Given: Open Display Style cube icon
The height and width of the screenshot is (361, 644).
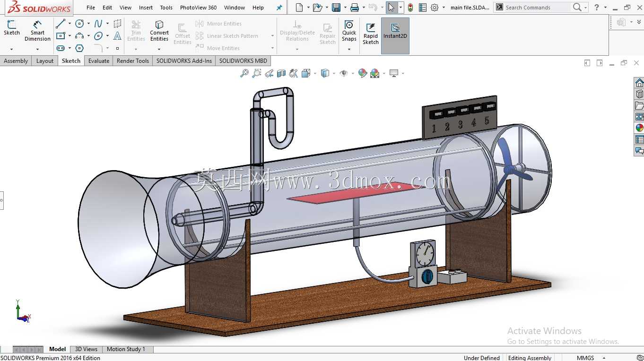Looking at the screenshot, I should click(325, 73).
